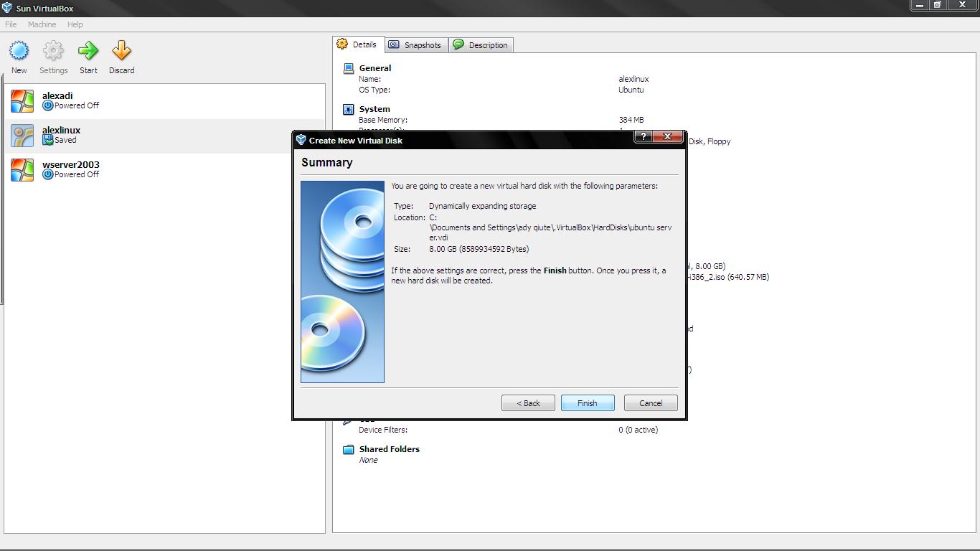Click the CD stack illustration in the dialog
This screenshot has height=551, width=980.
(x=342, y=280)
